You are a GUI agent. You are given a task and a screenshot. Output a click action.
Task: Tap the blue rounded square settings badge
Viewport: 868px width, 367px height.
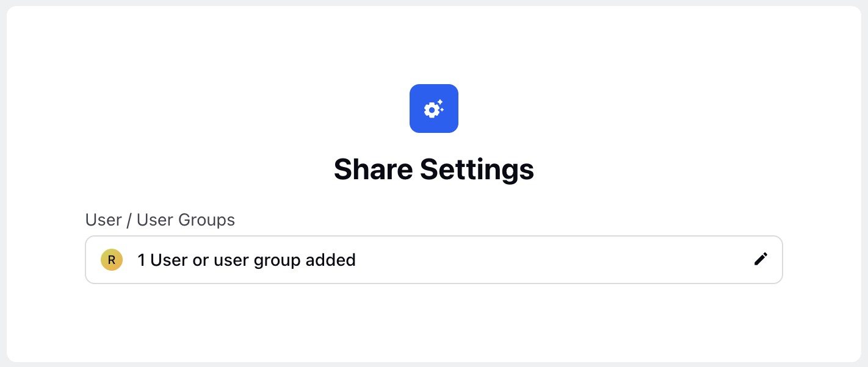(x=434, y=109)
